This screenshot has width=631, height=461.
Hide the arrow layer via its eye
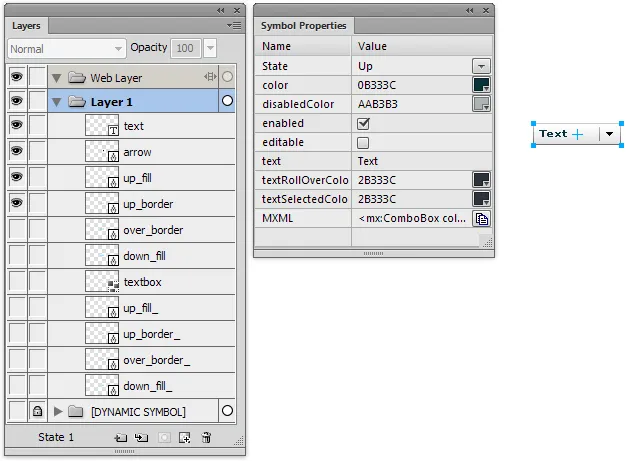click(16, 152)
